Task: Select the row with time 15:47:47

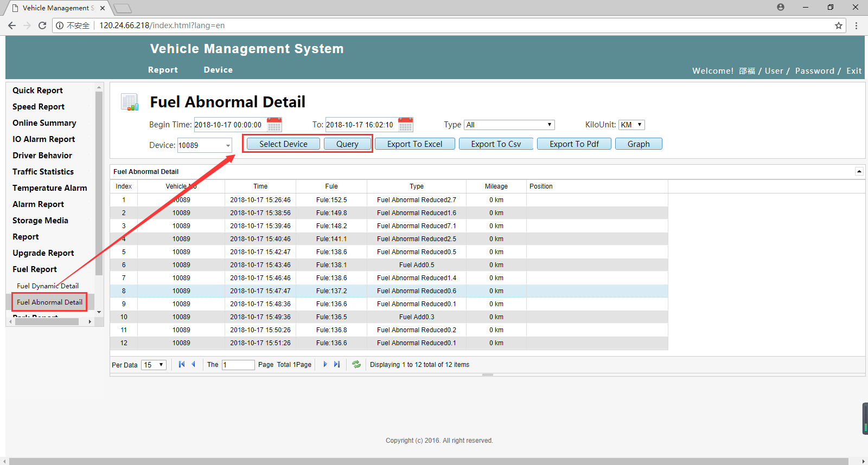Action: coord(389,291)
